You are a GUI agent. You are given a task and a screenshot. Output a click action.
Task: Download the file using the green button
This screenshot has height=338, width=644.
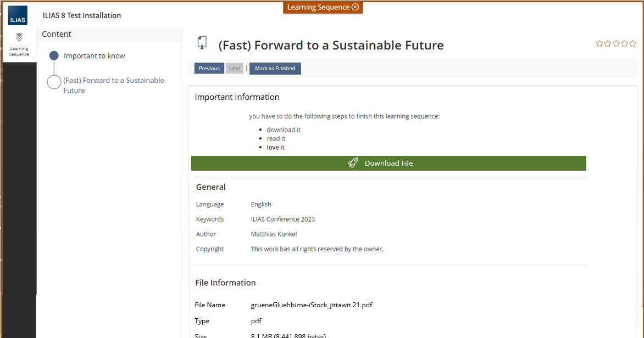click(x=388, y=163)
